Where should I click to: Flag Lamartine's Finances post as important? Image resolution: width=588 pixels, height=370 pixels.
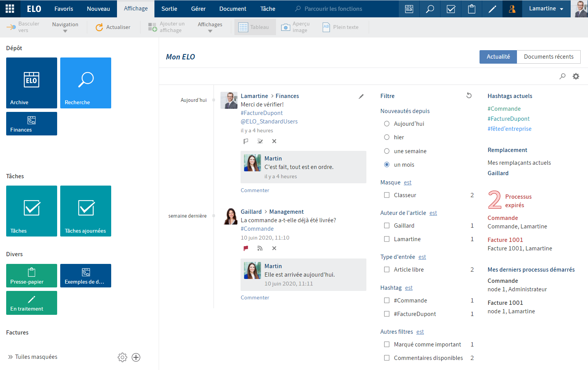246,141
